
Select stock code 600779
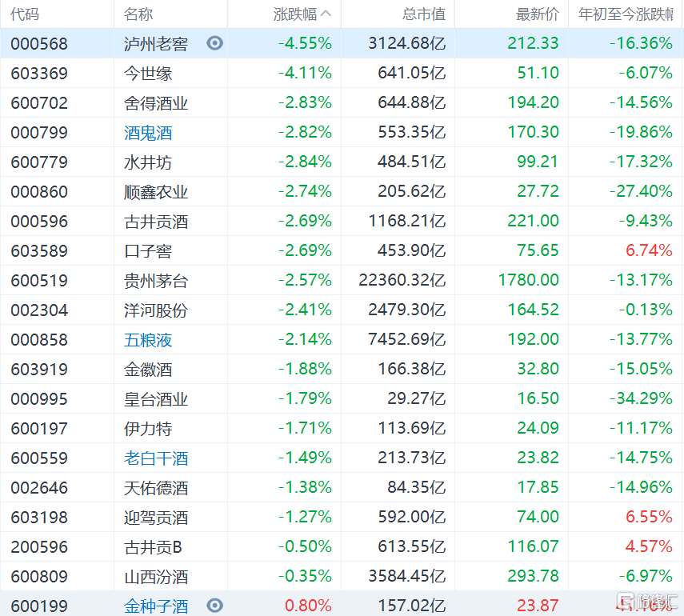click(x=39, y=162)
